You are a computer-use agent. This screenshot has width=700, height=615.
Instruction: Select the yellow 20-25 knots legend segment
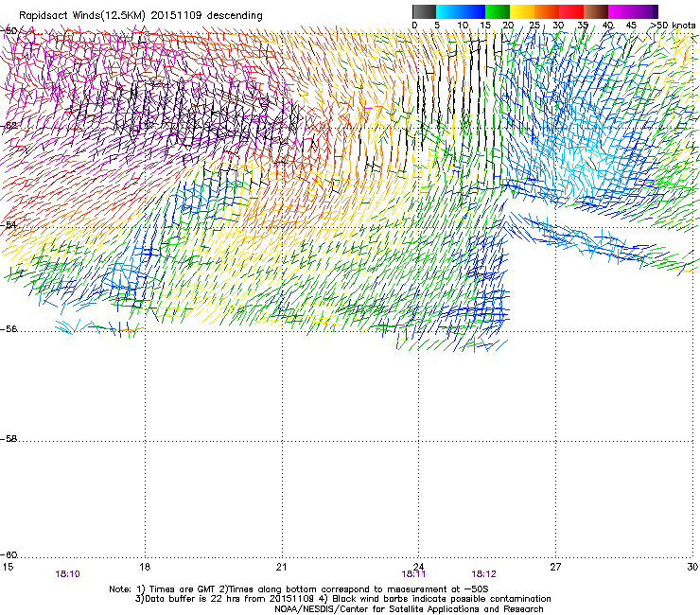(x=522, y=11)
